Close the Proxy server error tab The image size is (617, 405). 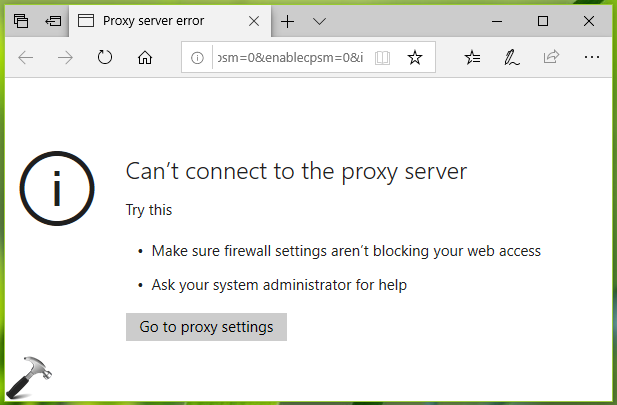[x=254, y=21]
